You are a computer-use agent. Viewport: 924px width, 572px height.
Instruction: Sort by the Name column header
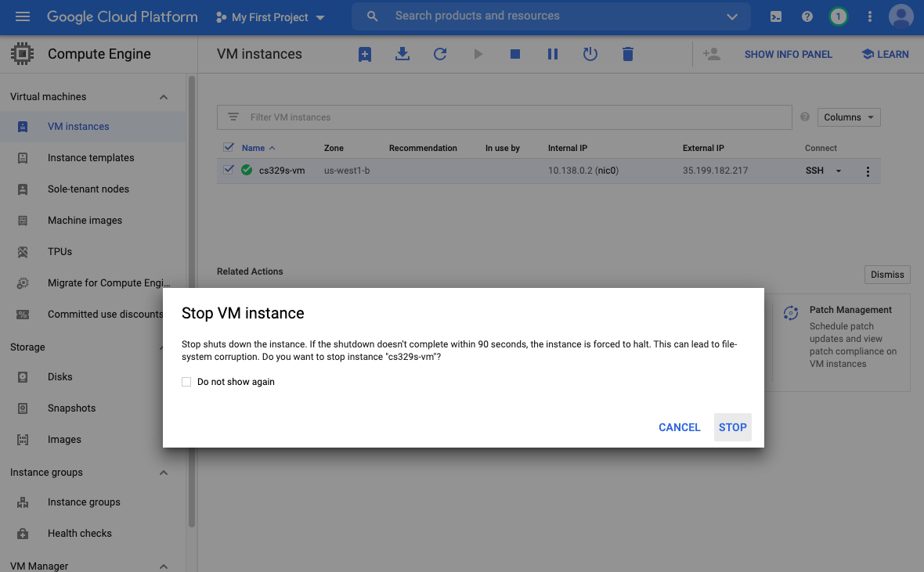pos(258,148)
